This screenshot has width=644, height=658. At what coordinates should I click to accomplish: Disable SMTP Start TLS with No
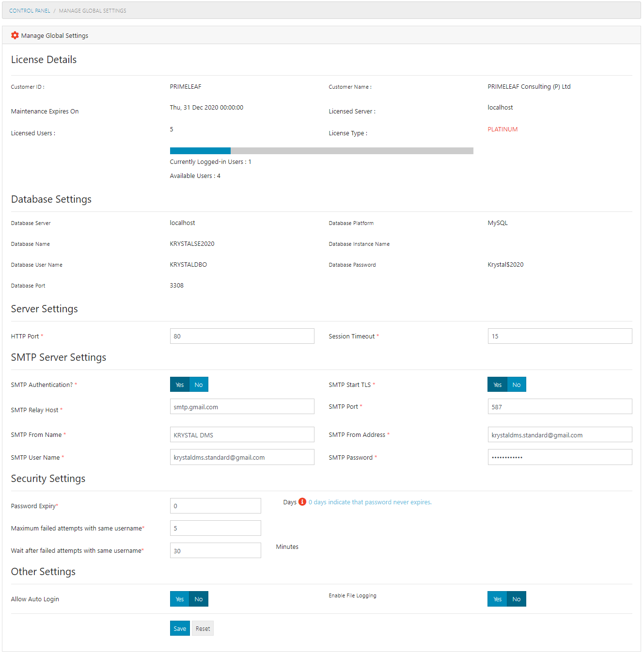517,385
